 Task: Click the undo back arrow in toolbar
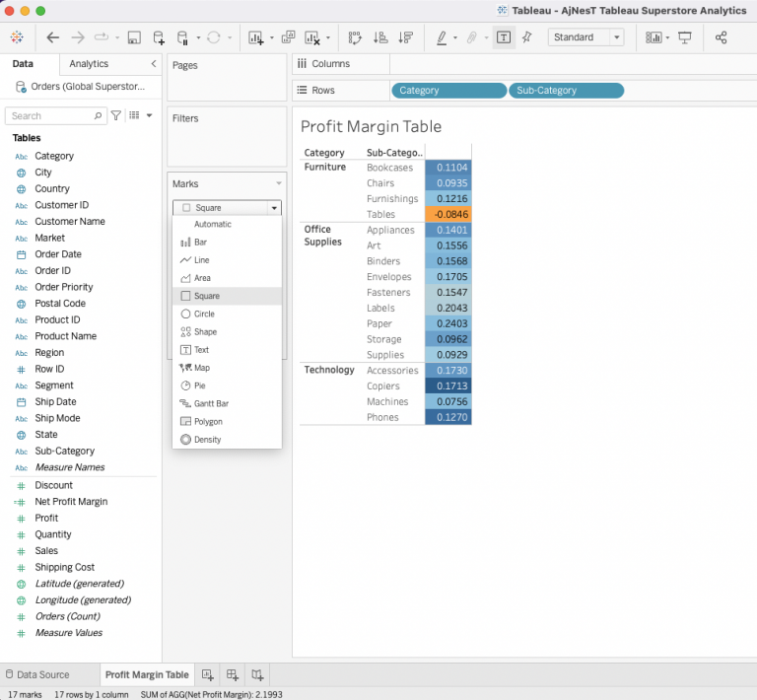53,37
